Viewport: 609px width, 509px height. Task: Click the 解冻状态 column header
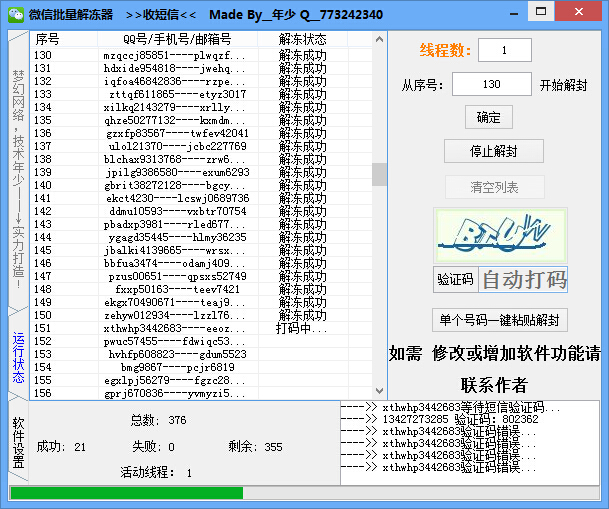(302, 39)
